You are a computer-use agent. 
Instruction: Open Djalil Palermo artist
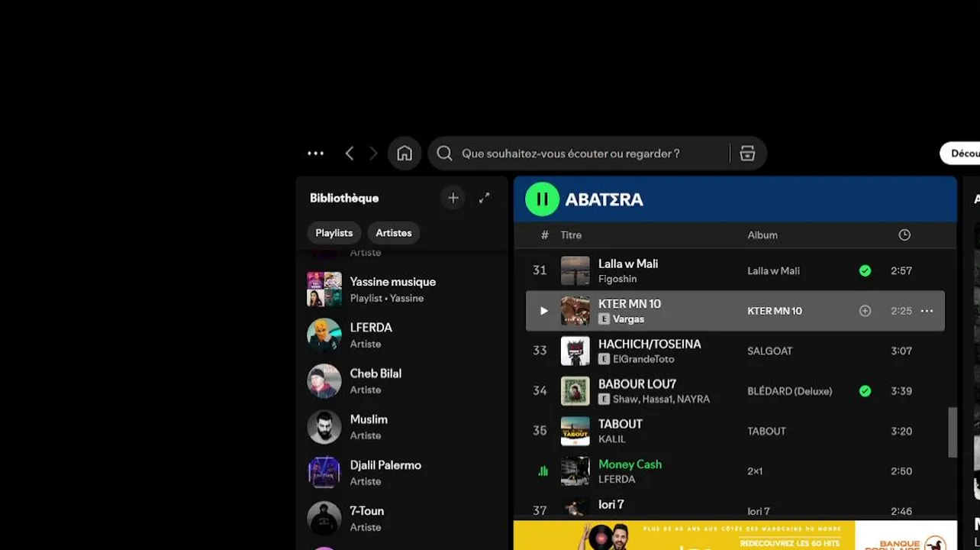pyautogui.click(x=401, y=473)
